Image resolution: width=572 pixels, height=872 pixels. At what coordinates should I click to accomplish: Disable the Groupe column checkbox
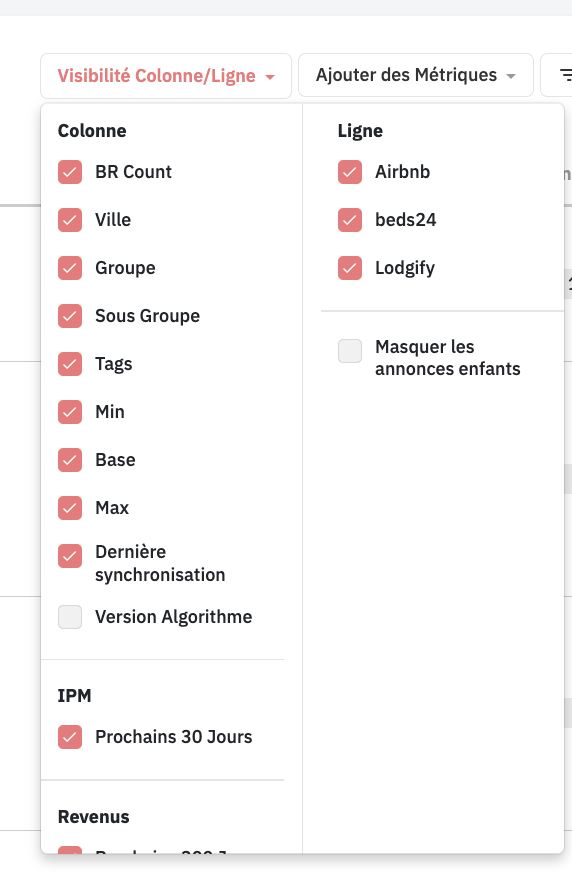[x=70, y=267]
